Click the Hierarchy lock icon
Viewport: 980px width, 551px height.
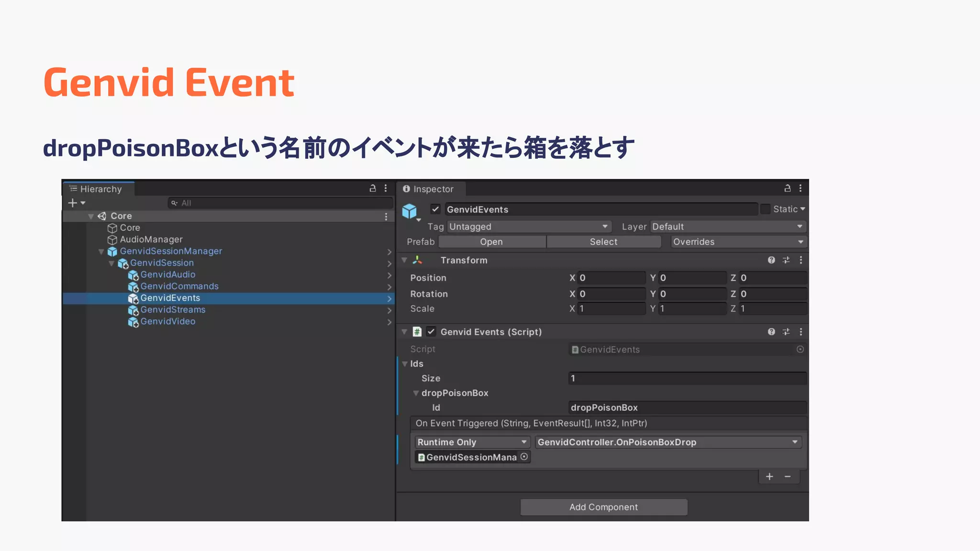[373, 188]
